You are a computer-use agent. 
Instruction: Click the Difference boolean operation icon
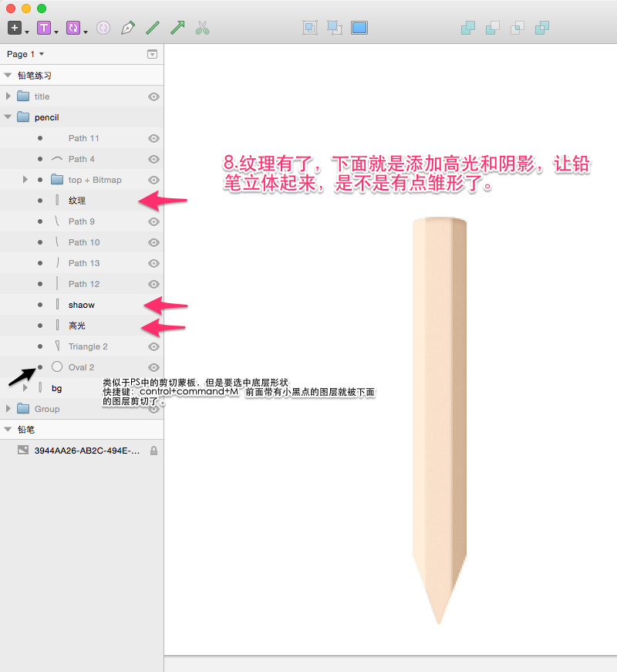point(542,28)
